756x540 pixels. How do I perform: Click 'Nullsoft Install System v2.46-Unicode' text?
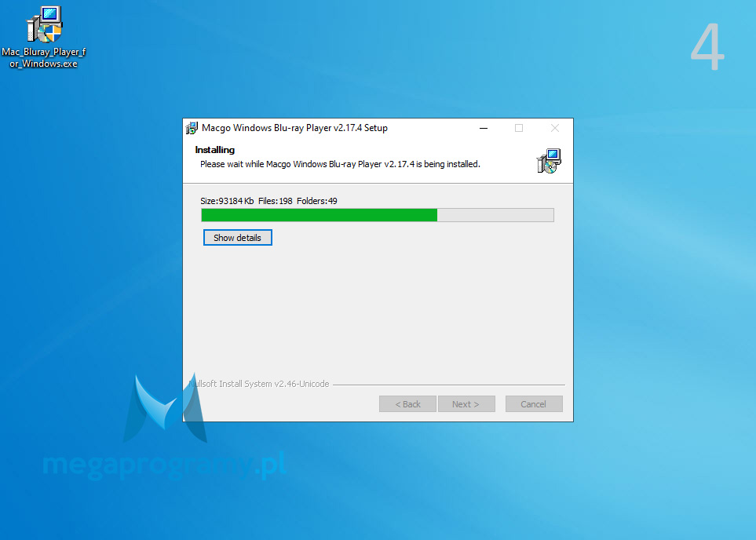point(259,384)
